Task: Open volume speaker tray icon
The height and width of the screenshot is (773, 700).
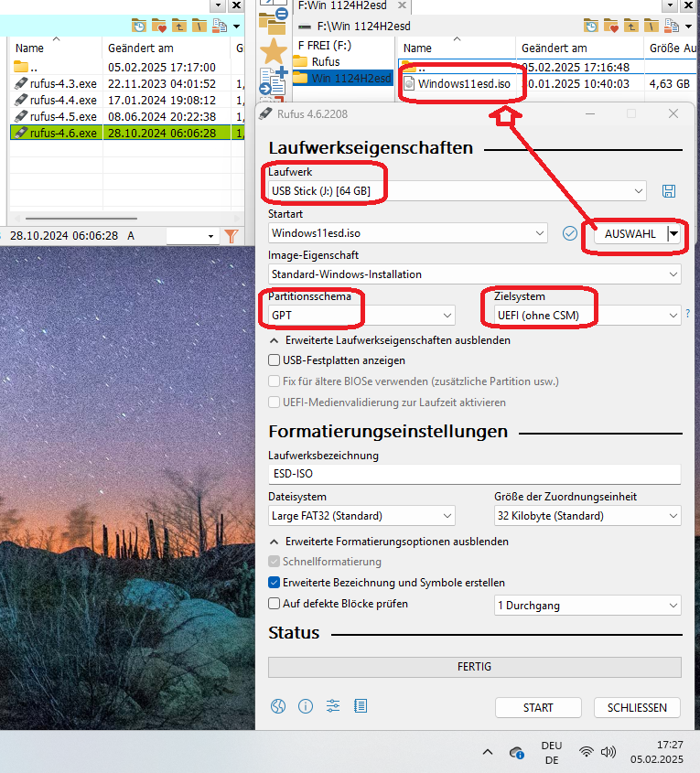Action: point(608,752)
